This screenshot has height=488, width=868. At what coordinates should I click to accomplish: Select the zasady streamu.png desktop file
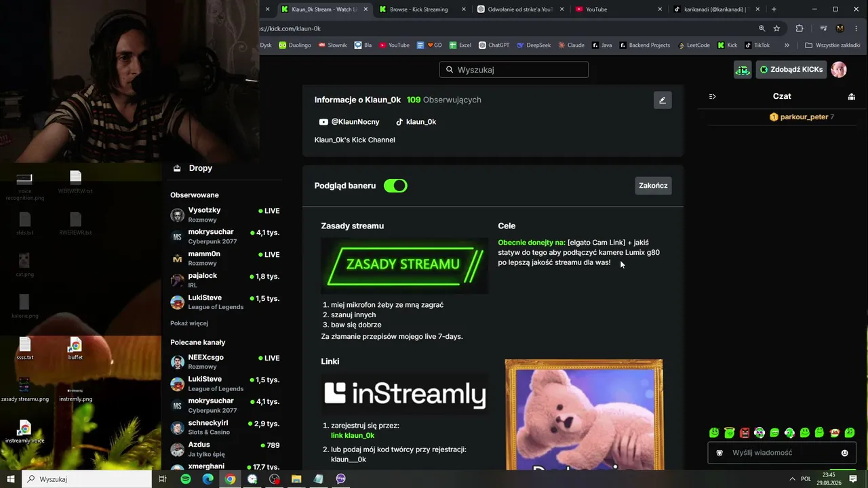click(x=25, y=390)
